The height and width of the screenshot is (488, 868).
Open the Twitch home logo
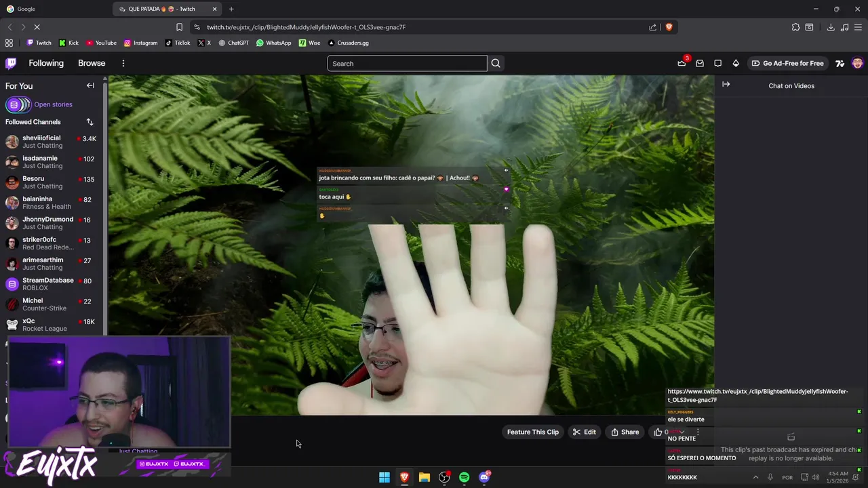[x=11, y=63]
